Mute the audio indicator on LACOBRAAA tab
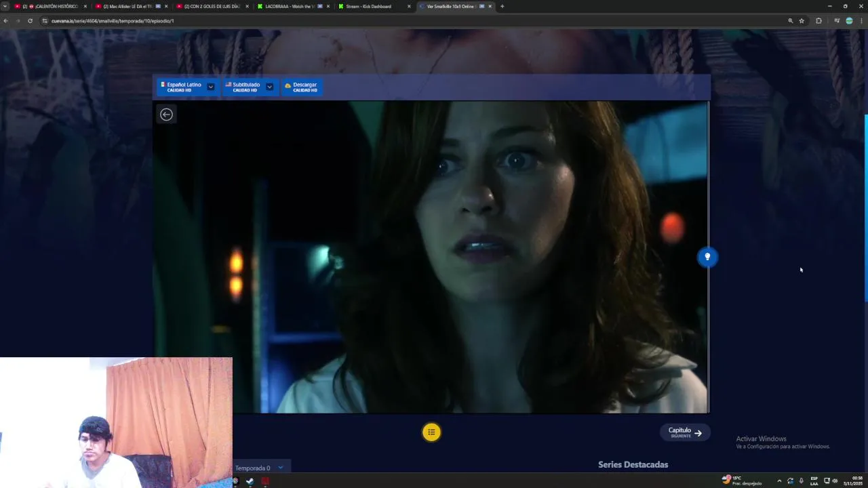 (320, 6)
